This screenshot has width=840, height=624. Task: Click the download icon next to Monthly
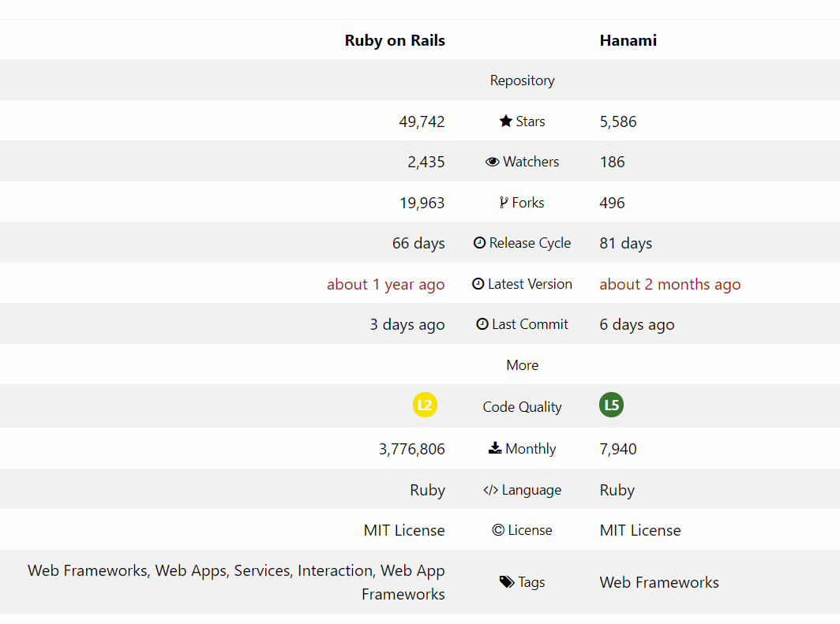tap(495, 448)
